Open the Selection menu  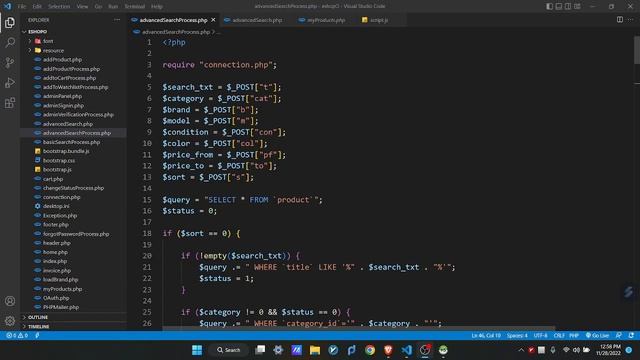pyautogui.click(x=59, y=6)
